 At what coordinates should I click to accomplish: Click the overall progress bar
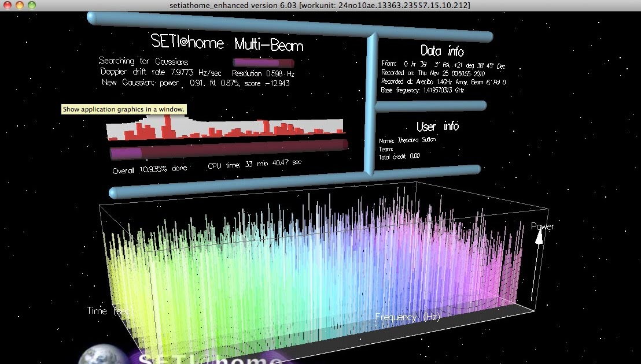point(229,149)
